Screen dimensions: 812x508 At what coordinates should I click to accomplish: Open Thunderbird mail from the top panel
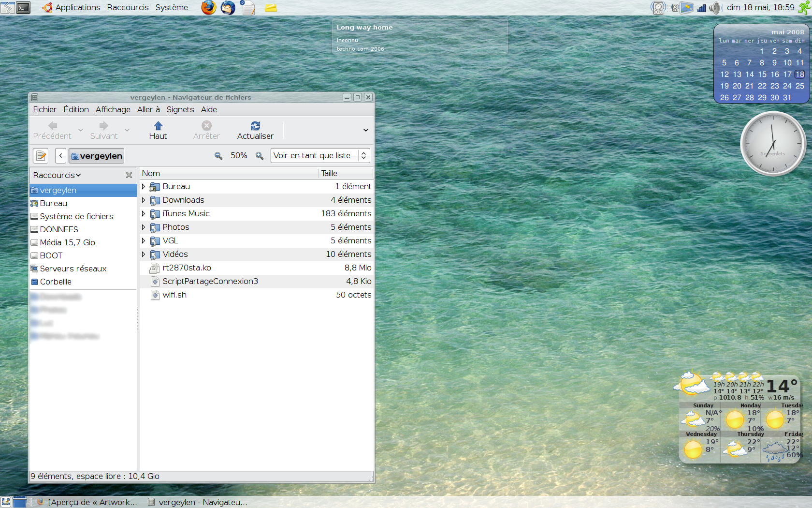click(228, 8)
